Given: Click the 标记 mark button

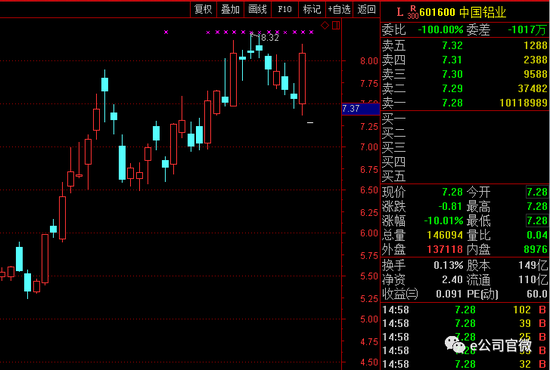Looking at the screenshot, I should click(312, 9).
